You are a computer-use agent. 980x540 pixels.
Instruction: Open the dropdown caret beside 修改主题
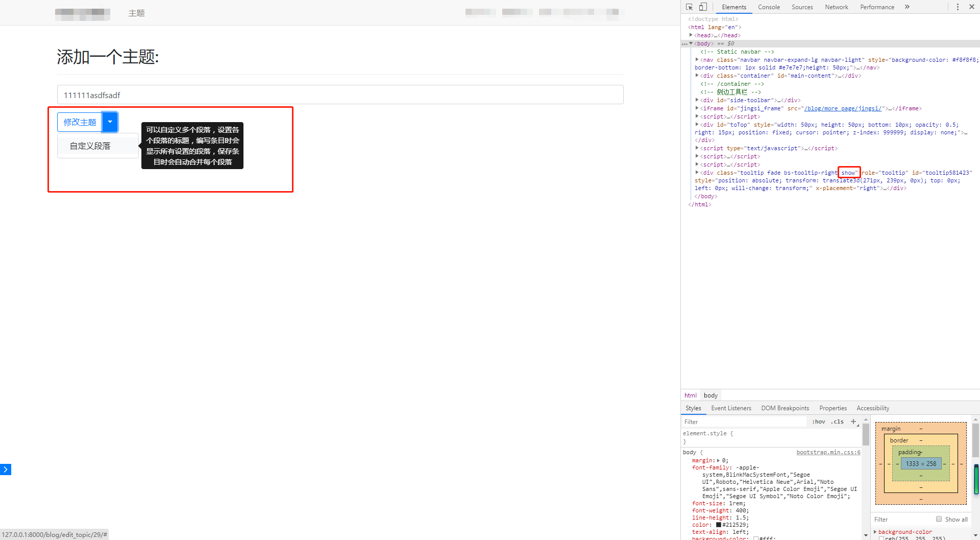(x=110, y=122)
